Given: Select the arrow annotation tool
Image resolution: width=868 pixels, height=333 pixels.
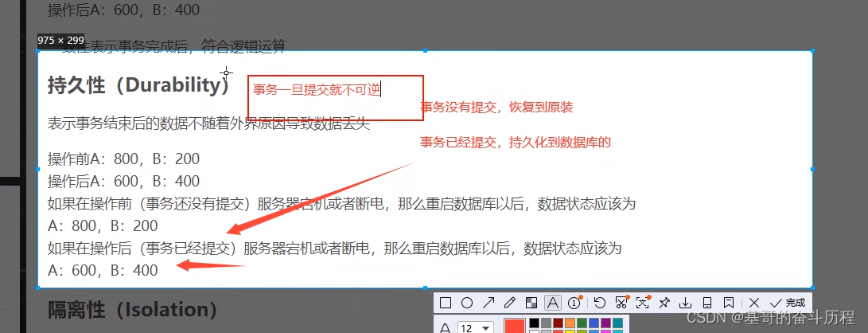Looking at the screenshot, I should click(x=488, y=303).
